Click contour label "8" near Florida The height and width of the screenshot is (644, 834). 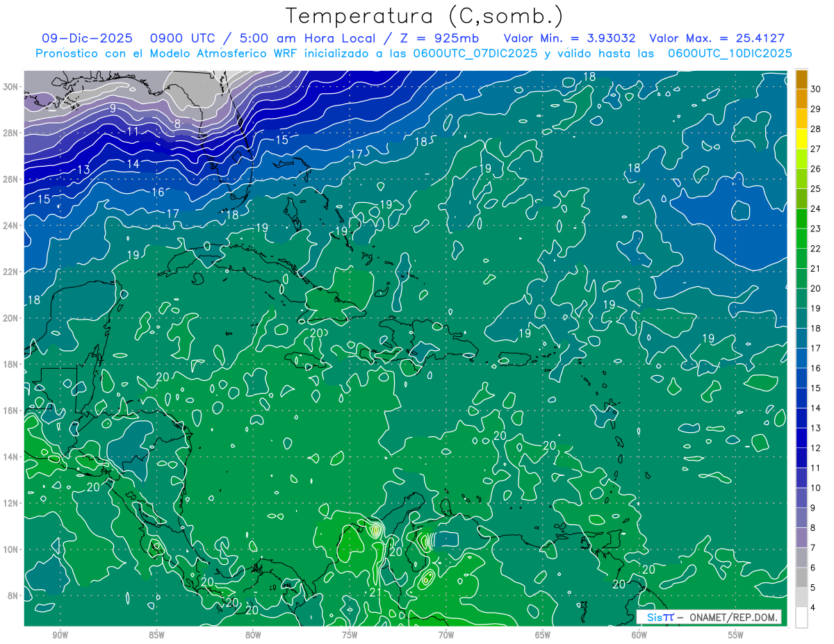(178, 124)
